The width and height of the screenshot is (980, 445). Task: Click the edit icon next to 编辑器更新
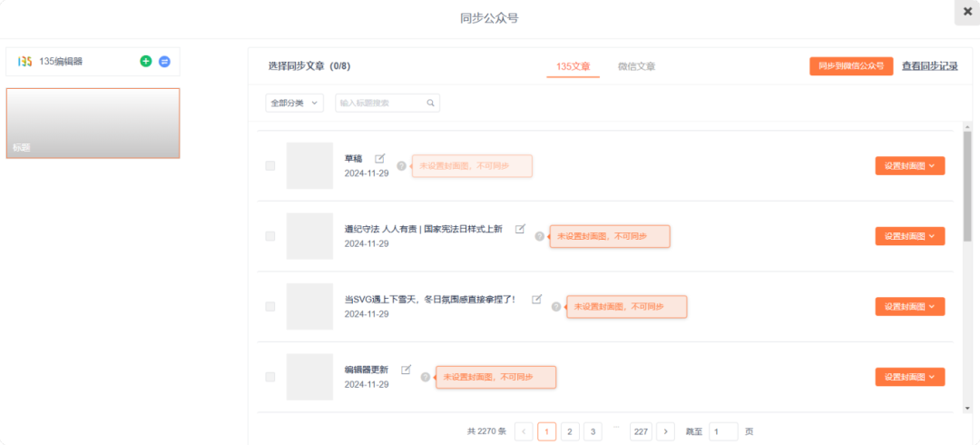(x=406, y=370)
